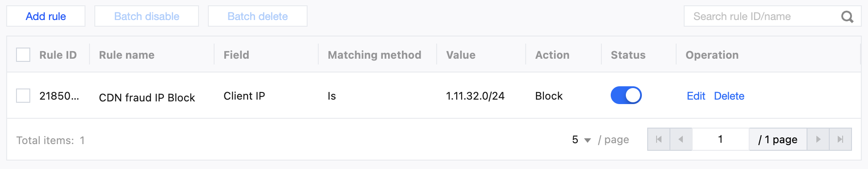Click the truncated rule ID 21850...
Viewport: 868px width, 169px height.
point(59,96)
